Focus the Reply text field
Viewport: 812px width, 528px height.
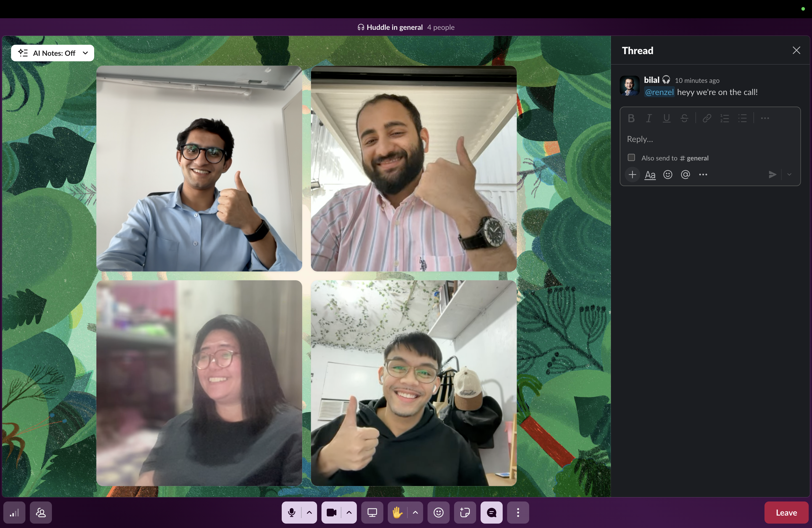[x=710, y=139]
